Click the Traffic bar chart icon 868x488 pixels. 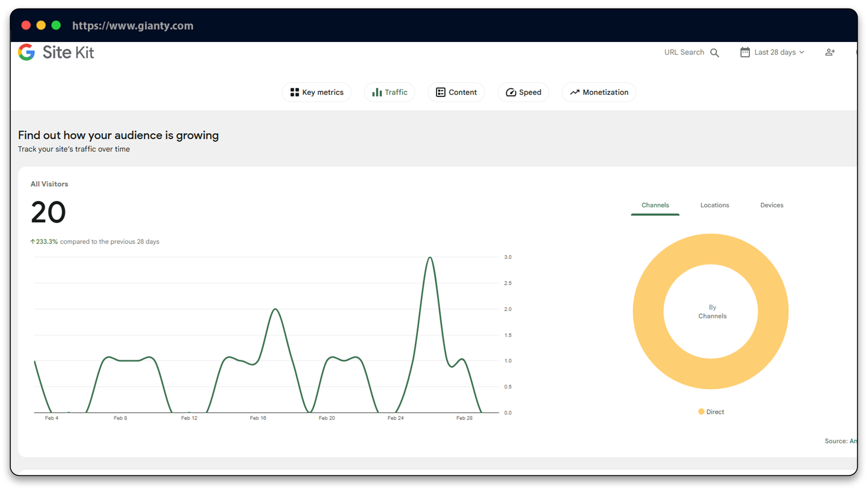coord(377,92)
